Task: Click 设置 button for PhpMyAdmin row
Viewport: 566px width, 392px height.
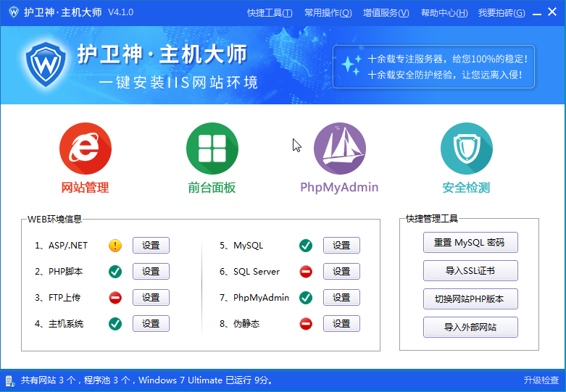Action: tap(341, 297)
